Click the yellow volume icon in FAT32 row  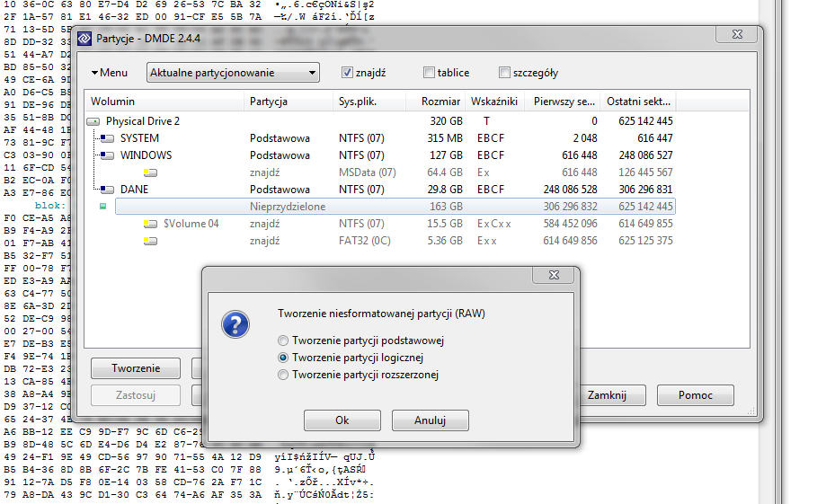pyautogui.click(x=151, y=241)
